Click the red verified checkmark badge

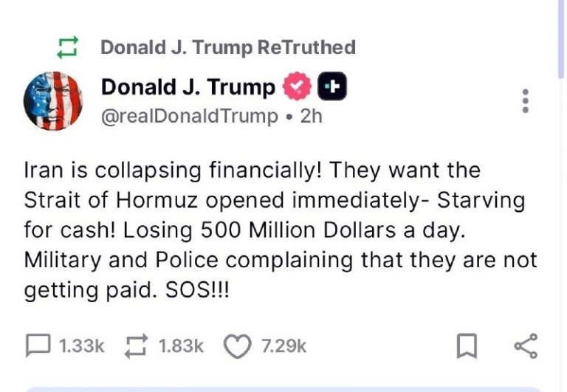[297, 88]
